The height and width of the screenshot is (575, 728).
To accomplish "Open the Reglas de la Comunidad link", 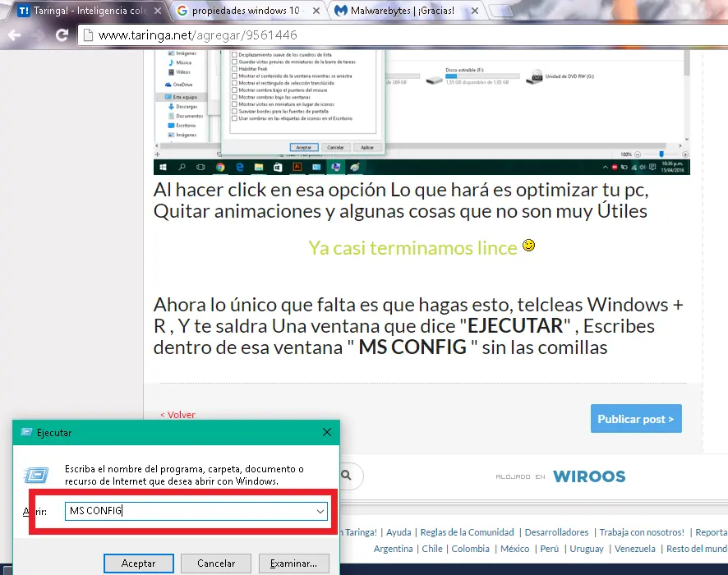I will [x=467, y=532].
